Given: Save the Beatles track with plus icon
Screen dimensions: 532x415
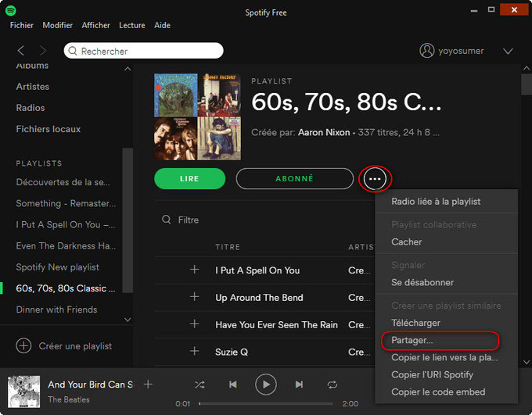Looking at the screenshot, I should 148,385.
